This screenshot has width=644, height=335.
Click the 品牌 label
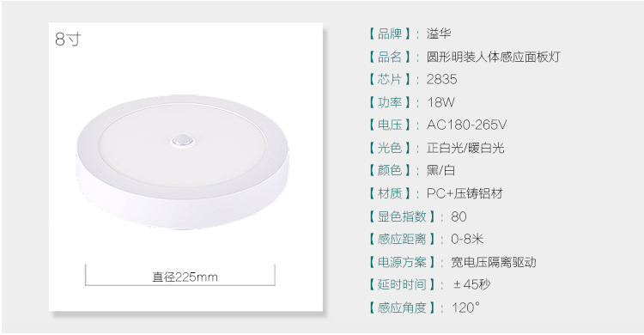(389, 33)
